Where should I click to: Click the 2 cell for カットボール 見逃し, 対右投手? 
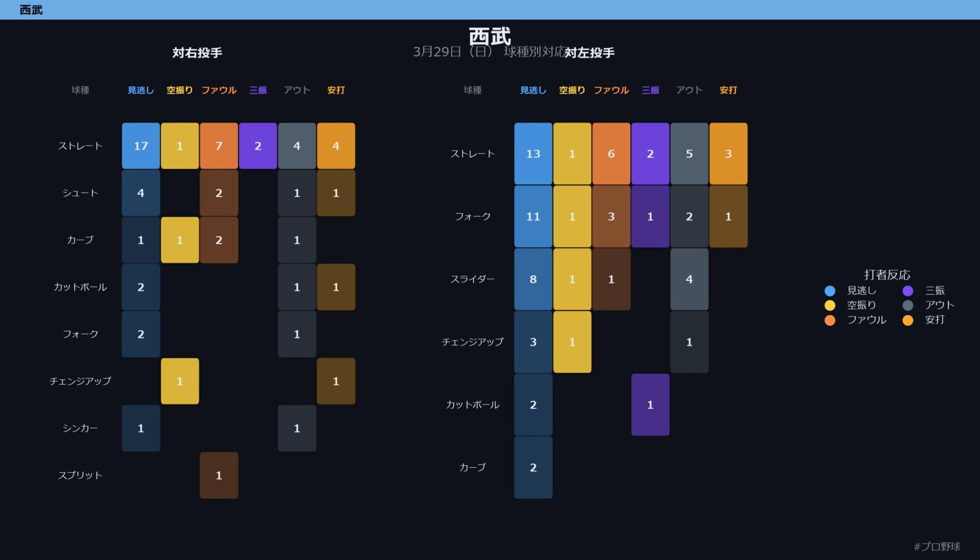[x=141, y=287]
